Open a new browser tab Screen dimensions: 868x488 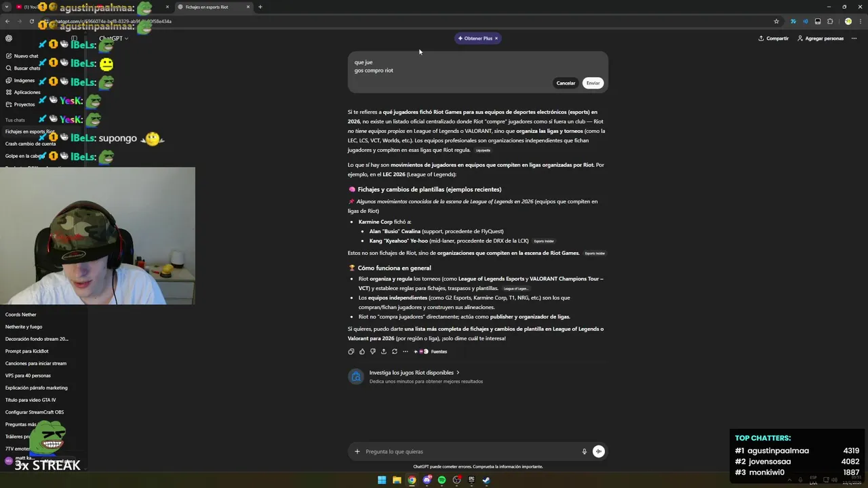(260, 7)
